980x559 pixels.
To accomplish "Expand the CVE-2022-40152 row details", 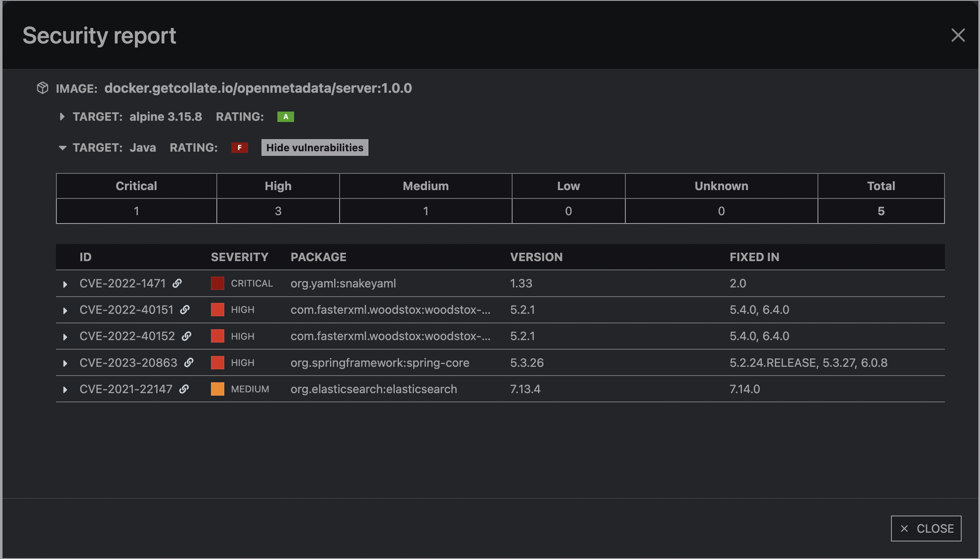I will click(65, 337).
